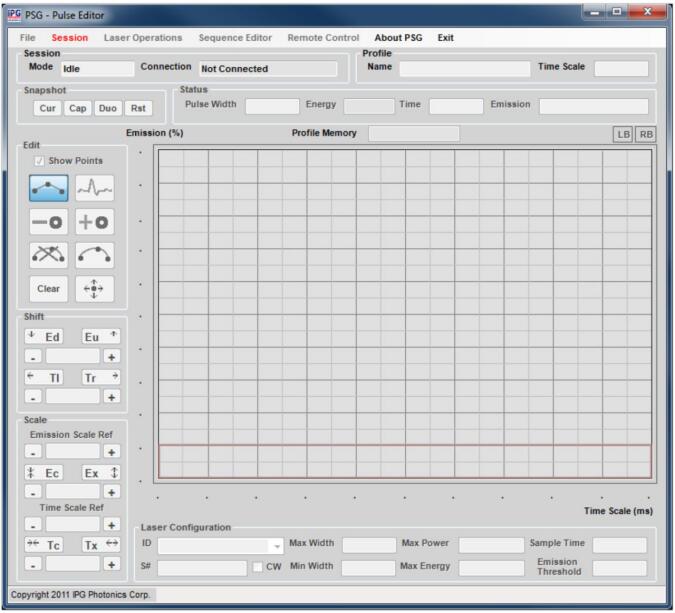Increase the Emission Scale Ref with plus
The image size is (675, 613).
(111, 452)
